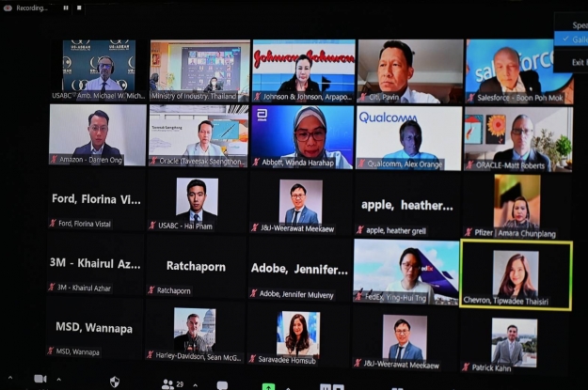Screen dimensions: 588x390
Task: Click the red Recording indicator icon
Action: [8, 8]
